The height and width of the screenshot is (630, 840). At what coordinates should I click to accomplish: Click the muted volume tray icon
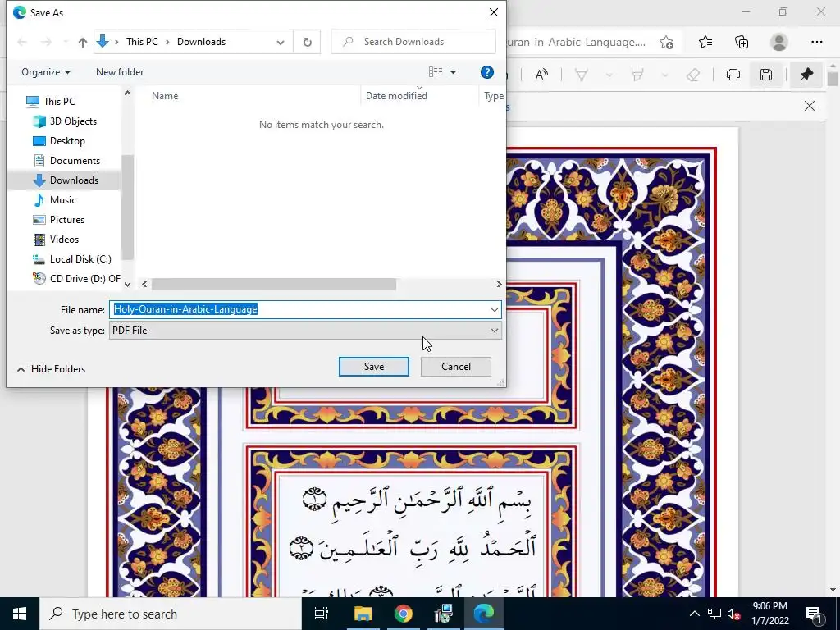point(734,614)
